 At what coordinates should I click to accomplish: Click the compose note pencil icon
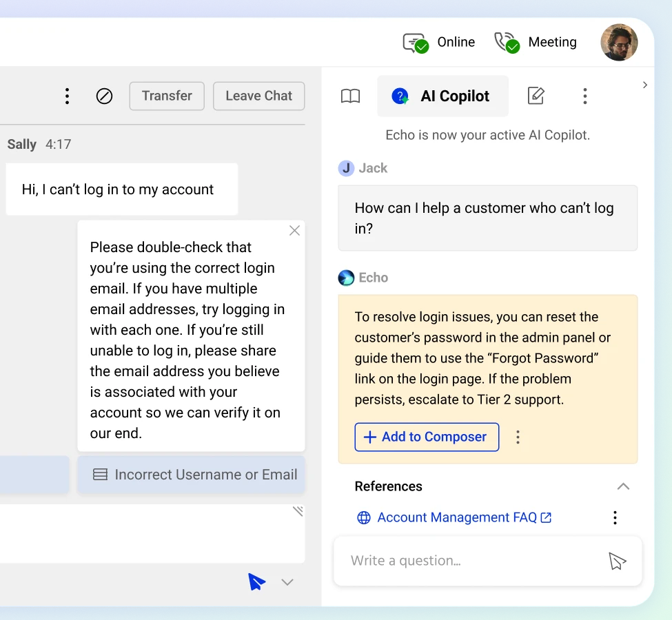coord(536,96)
